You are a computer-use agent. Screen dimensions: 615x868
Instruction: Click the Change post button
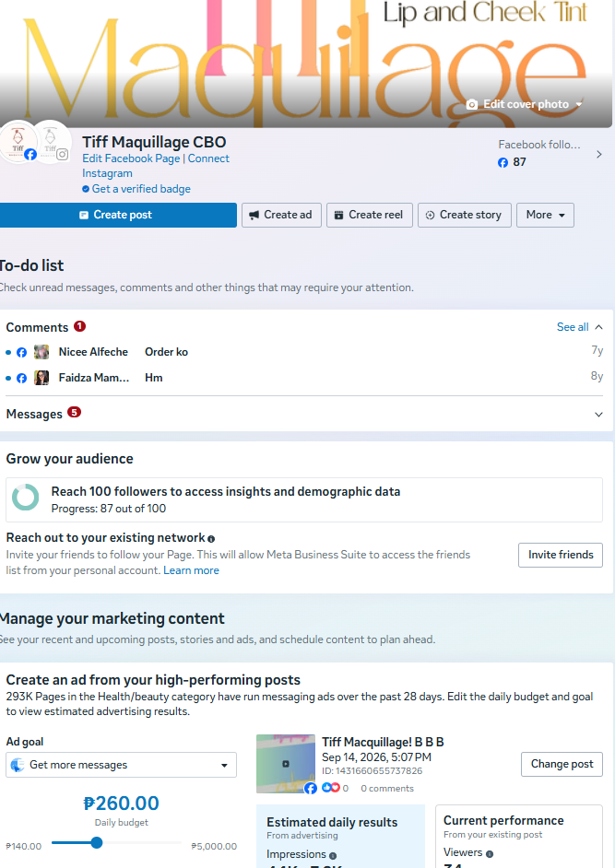[x=562, y=764]
